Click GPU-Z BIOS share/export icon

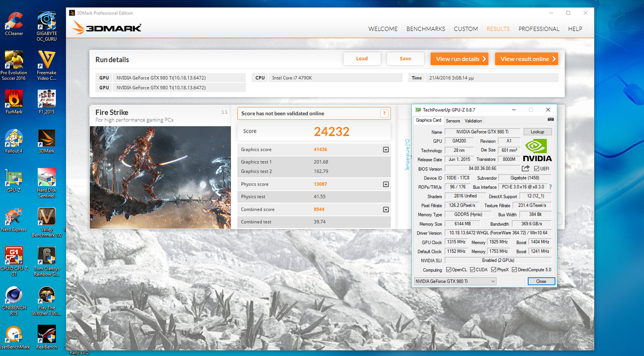click(526, 168)
